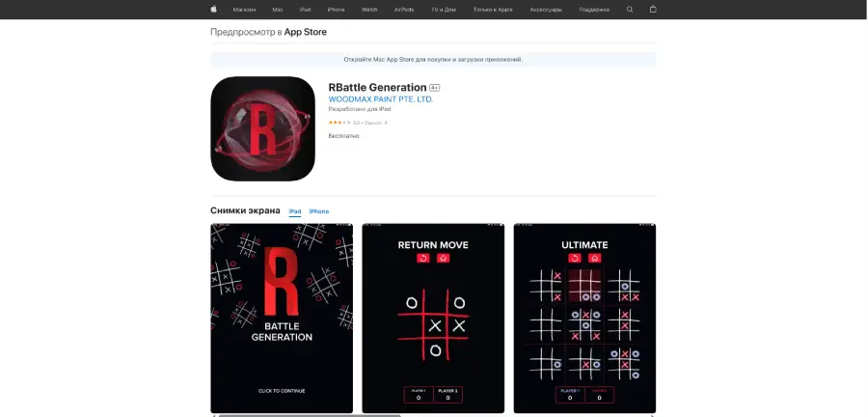This screenshot has width=868, height=417.
Task: Open the Поддержка menu item
Action: point(594,10)
